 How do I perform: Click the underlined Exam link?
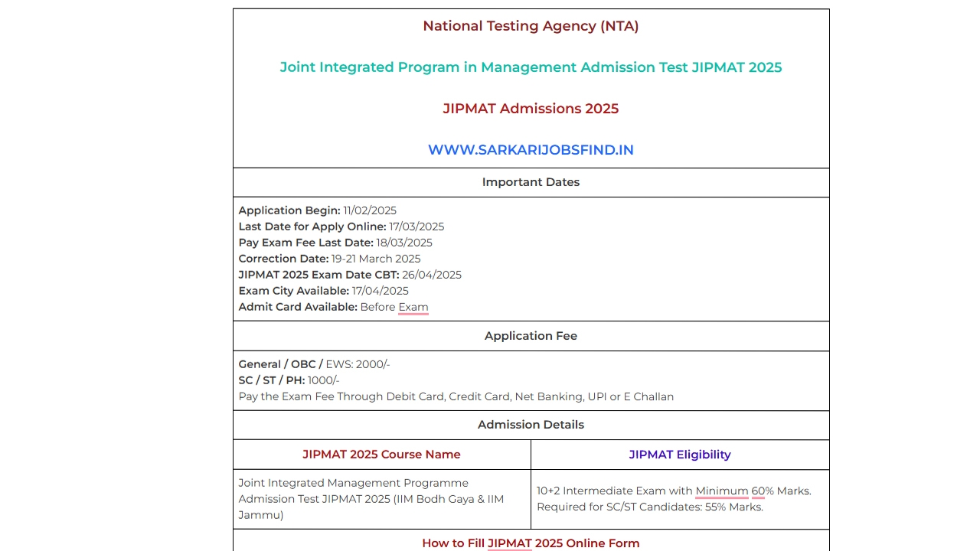413,307
